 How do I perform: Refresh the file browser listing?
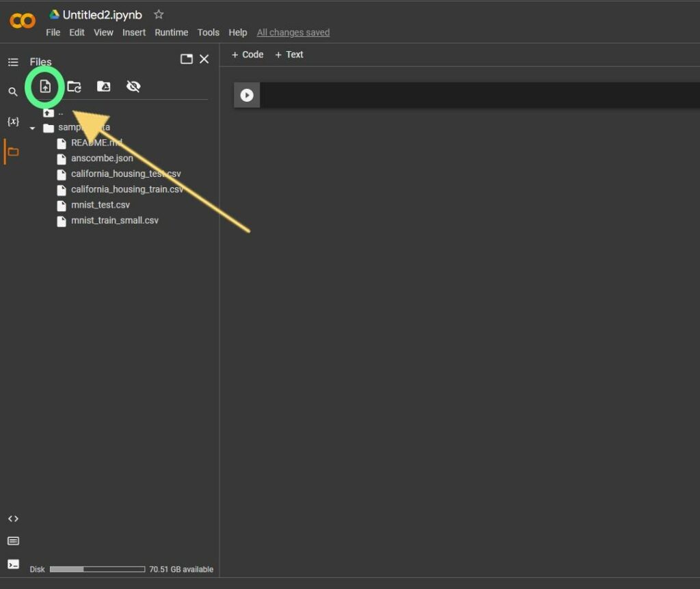74,87
